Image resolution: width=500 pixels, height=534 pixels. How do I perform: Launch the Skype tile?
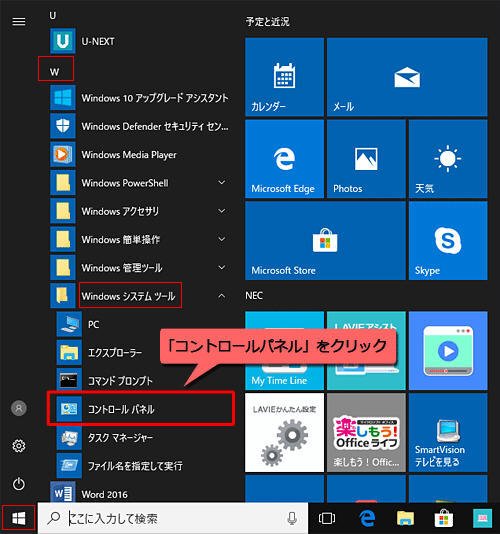pos(448,240)
